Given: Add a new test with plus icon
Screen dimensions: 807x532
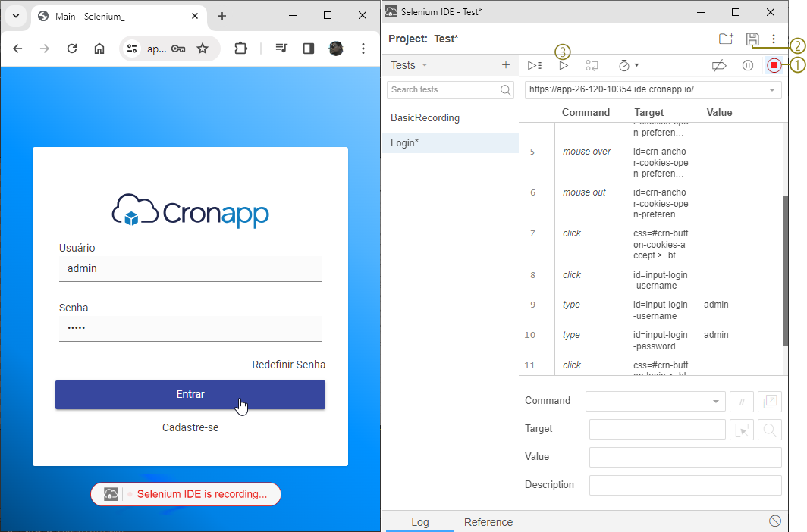Looking at the screenshot, I should 505,64.
